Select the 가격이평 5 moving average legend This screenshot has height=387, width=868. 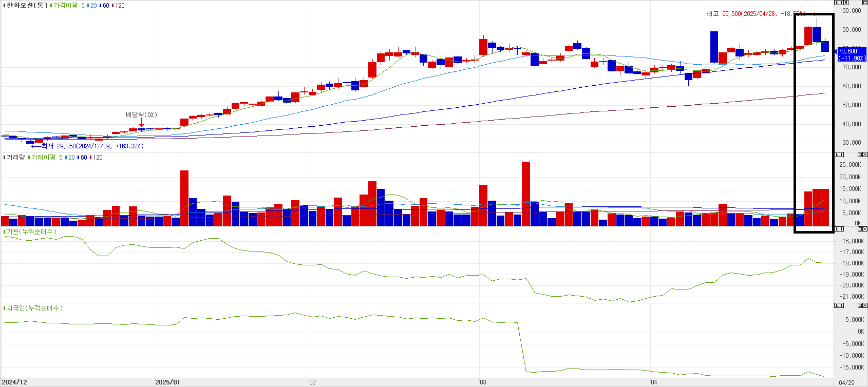pyautogui.click(x=69, y=5)
